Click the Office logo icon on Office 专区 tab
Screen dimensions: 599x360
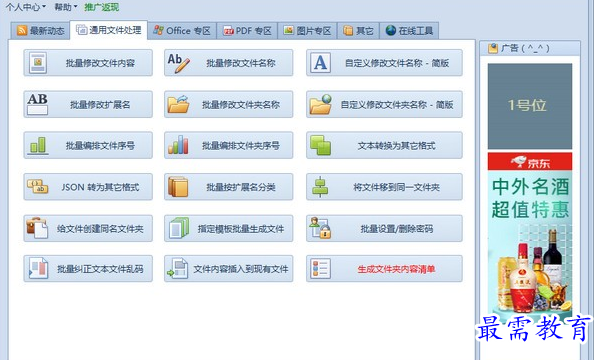point(158,31)
